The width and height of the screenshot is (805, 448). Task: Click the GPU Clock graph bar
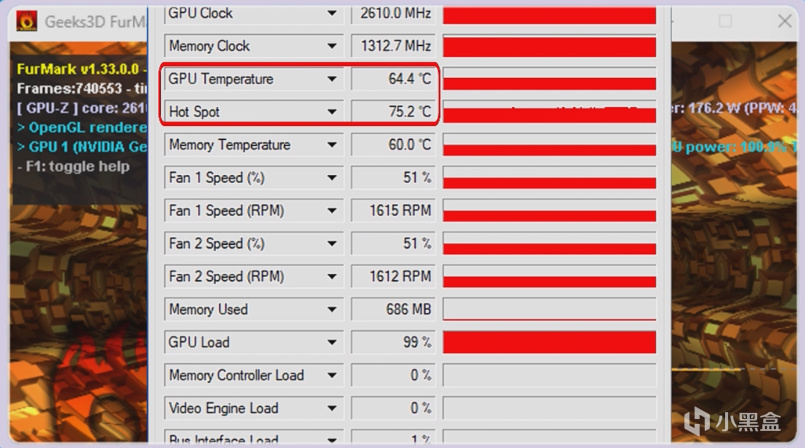[x=549, y=14]
